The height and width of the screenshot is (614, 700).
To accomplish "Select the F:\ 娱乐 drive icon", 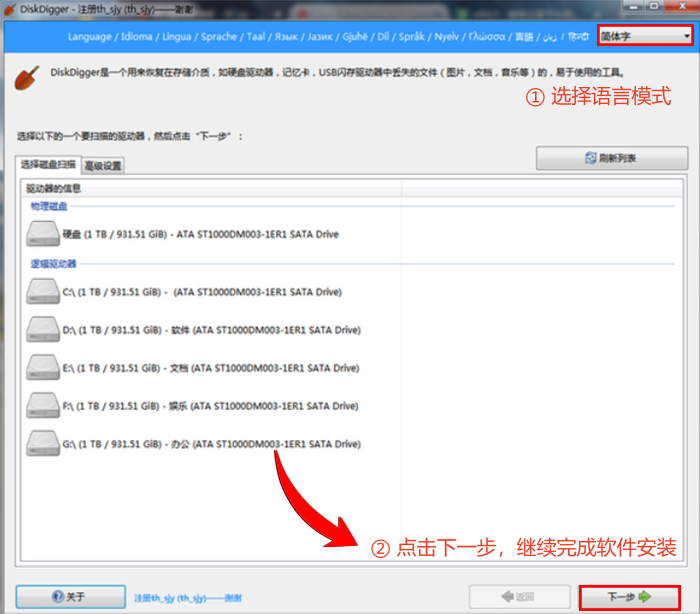I will (44, 406).
